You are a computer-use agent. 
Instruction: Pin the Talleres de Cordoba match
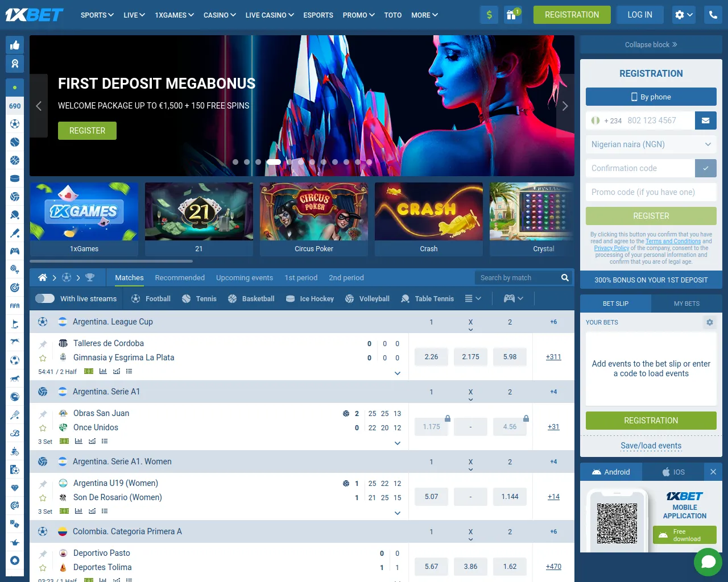tap(43, 344)
